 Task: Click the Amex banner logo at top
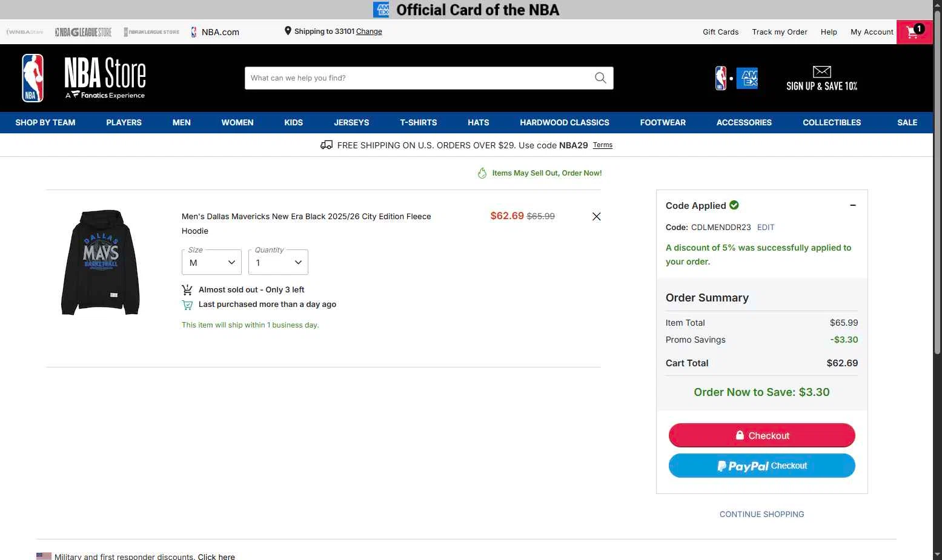coord(381,10)
